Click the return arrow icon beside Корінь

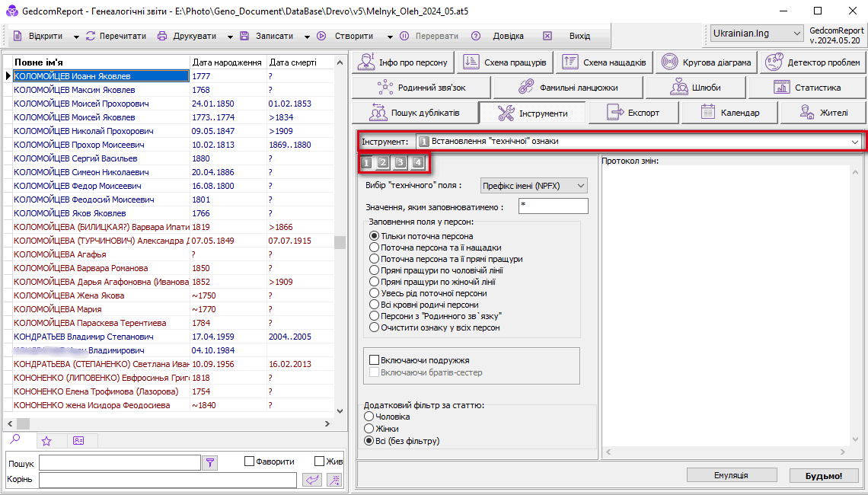coord(312,480)
